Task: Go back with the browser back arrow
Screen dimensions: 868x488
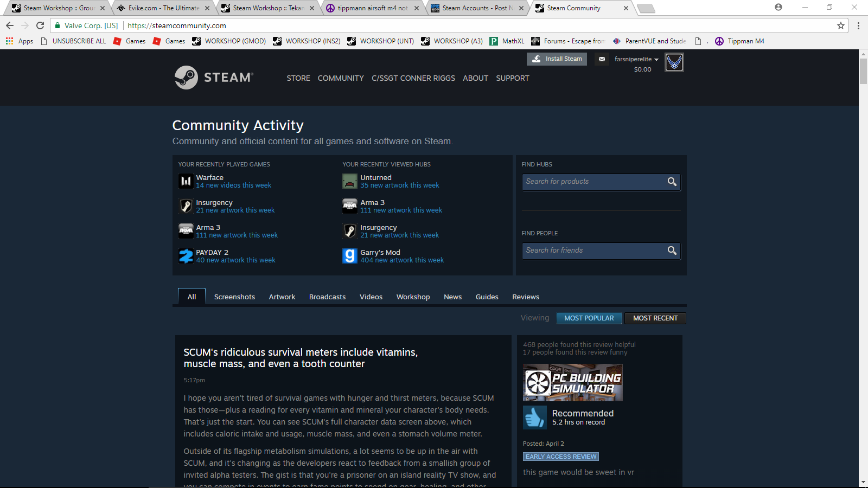Action: (x=10, y=25)
